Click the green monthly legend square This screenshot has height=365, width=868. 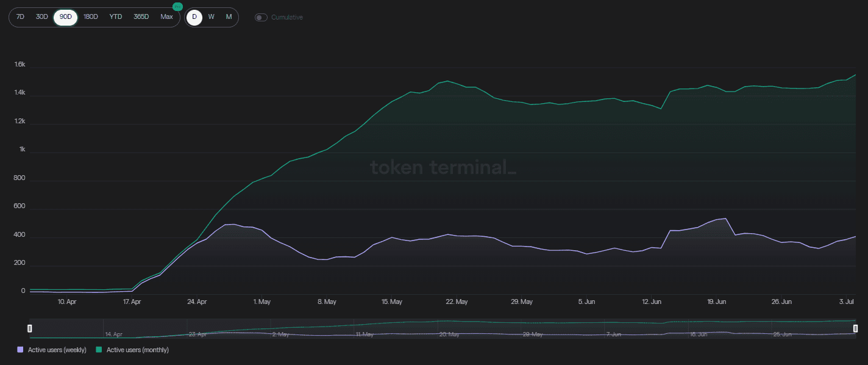click(100, 350)
